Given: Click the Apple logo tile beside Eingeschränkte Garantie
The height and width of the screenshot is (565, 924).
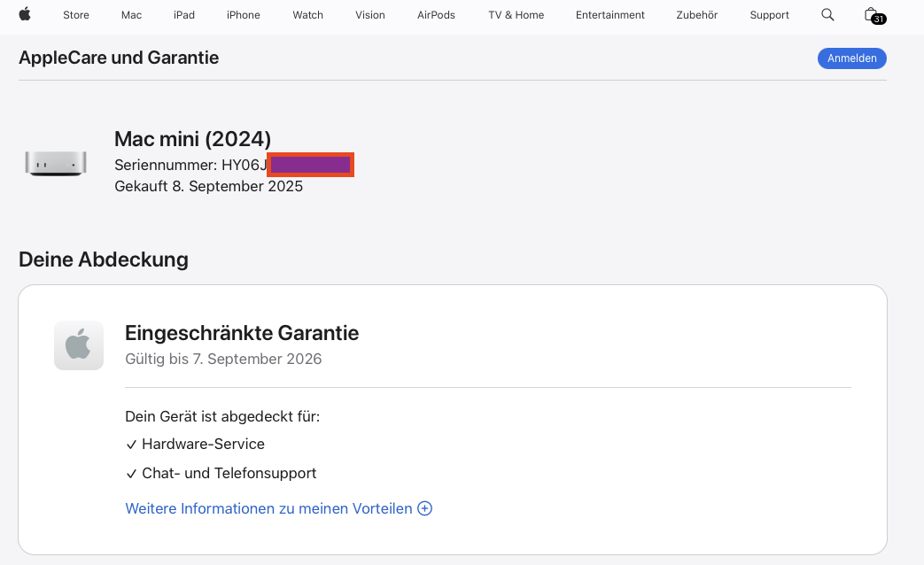Looking at the screenshot, I should click(x=79, y=345).
